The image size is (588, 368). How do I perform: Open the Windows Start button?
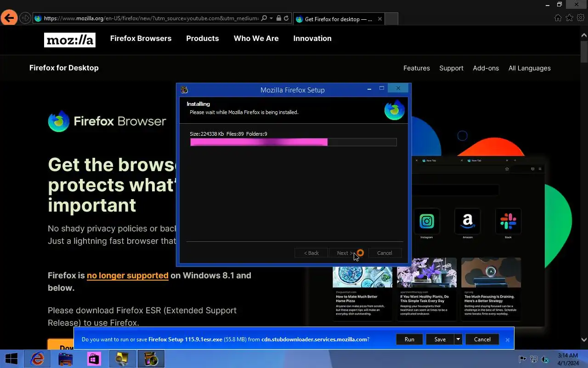11,359
